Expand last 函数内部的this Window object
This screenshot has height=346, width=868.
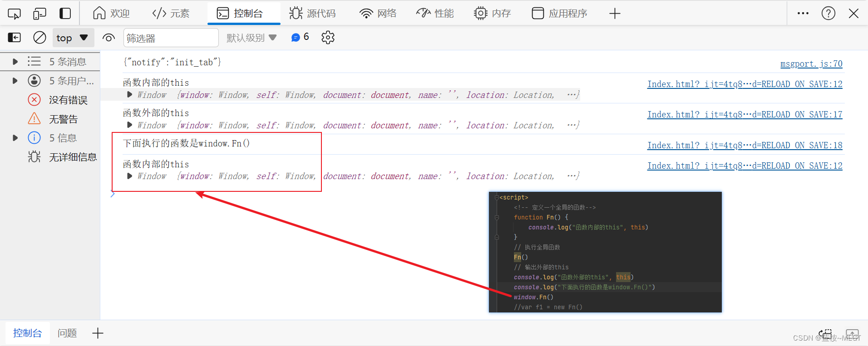coord(130,176)
